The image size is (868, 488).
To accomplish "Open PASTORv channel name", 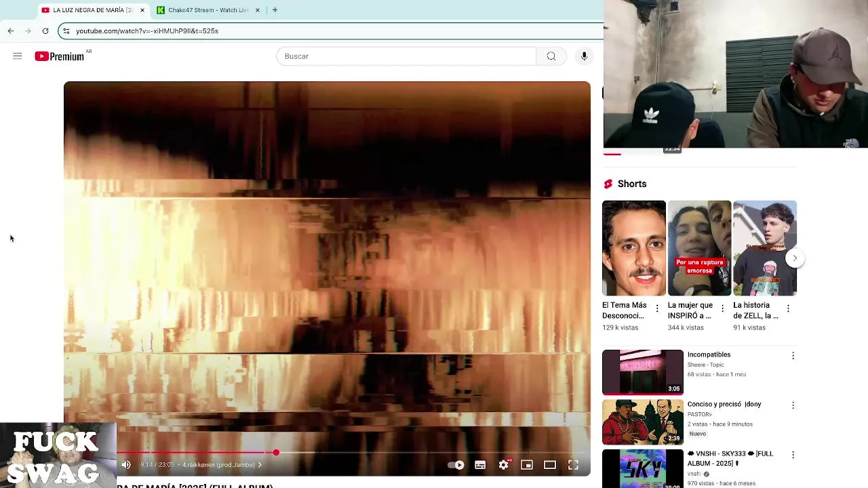I will tap(699, 414).
